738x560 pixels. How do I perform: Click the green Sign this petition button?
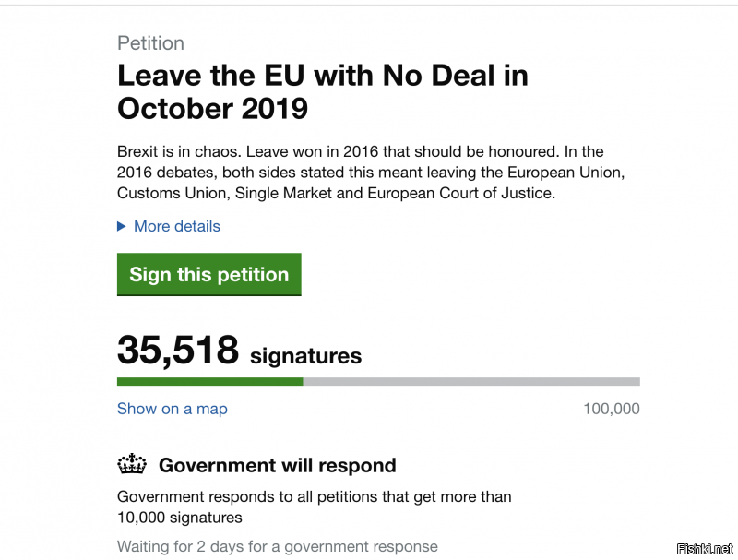[209, 274]
